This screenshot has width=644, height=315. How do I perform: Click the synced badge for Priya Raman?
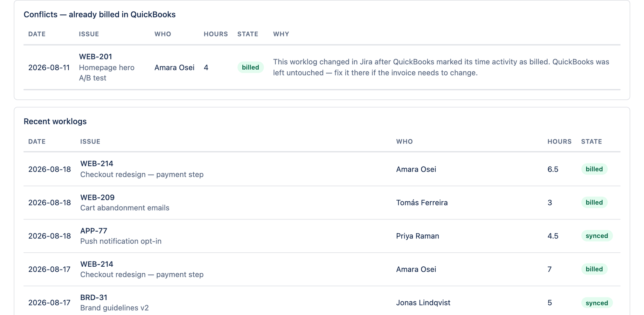click(x=597, y=236)
